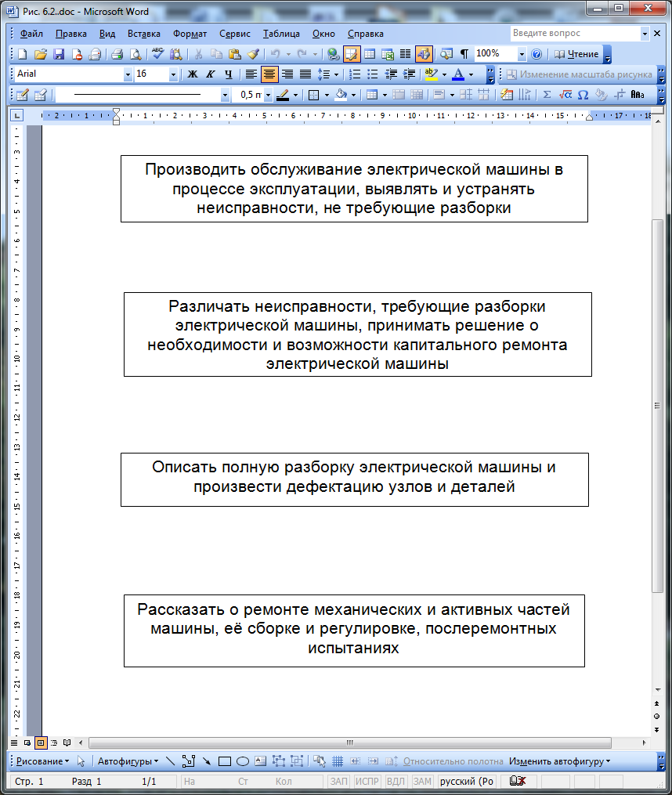This screenshot has height=795, width=672.
Task: Undo the last action
Action: pos(275,54)
